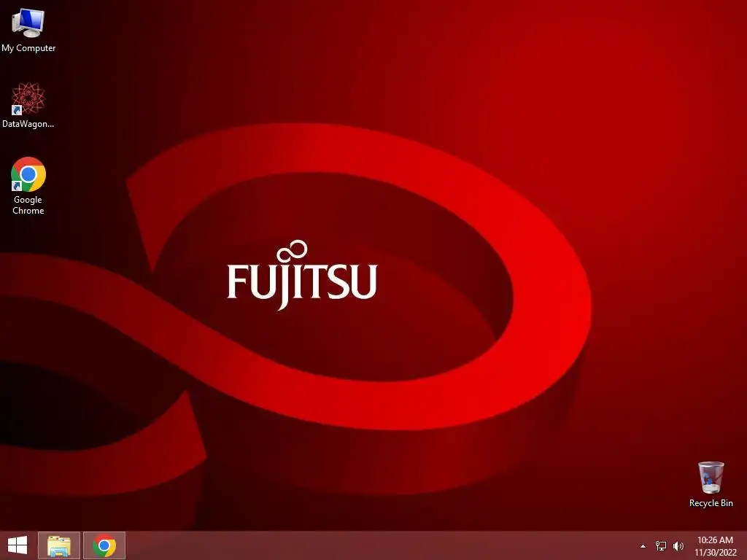
Task: Open the network status tray icon
Action: click(x=661, y=545)
